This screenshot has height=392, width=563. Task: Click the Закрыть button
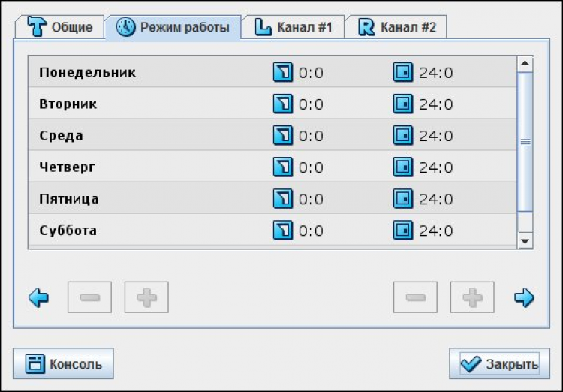[x=499, y=364]
